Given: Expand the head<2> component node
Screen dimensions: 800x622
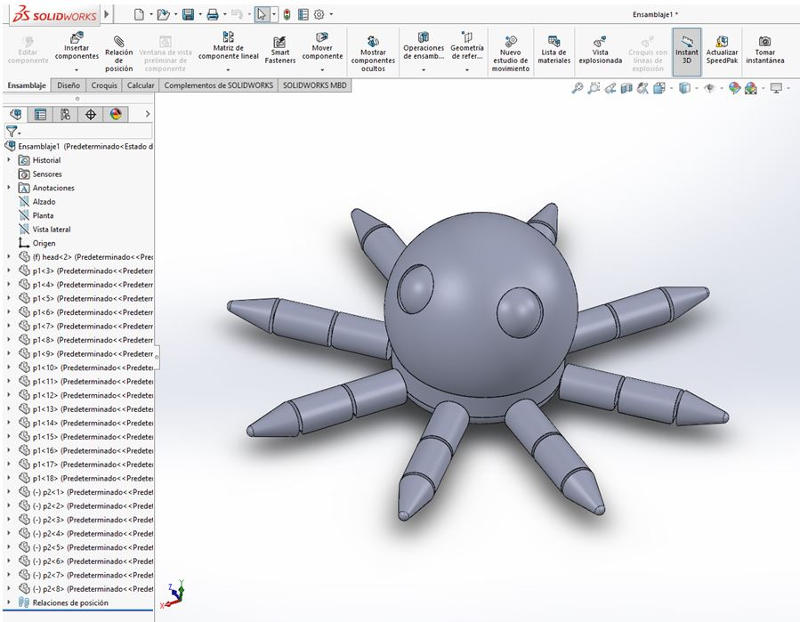Looking at the screenshot, I should (x=9, y=256).
